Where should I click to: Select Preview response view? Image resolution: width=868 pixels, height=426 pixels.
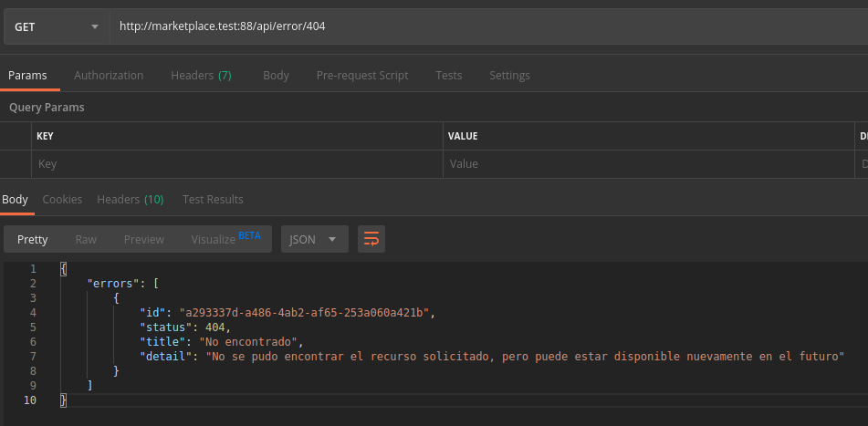(x=144, y=239)
